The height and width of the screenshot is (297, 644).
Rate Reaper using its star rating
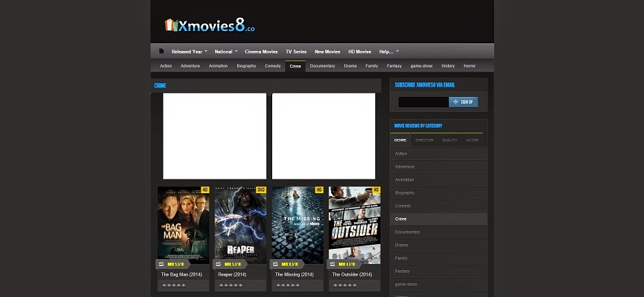pyautogui.click(x=231, y=285)
